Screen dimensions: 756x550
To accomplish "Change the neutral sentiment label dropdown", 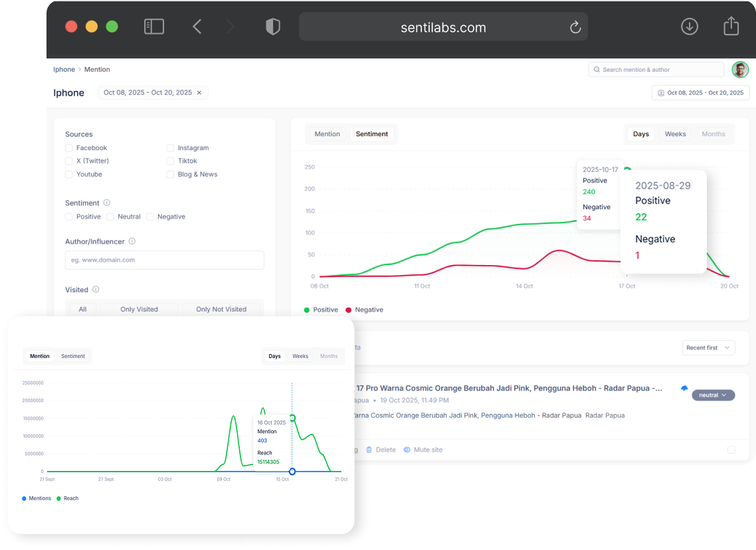I will pos(713,395).
